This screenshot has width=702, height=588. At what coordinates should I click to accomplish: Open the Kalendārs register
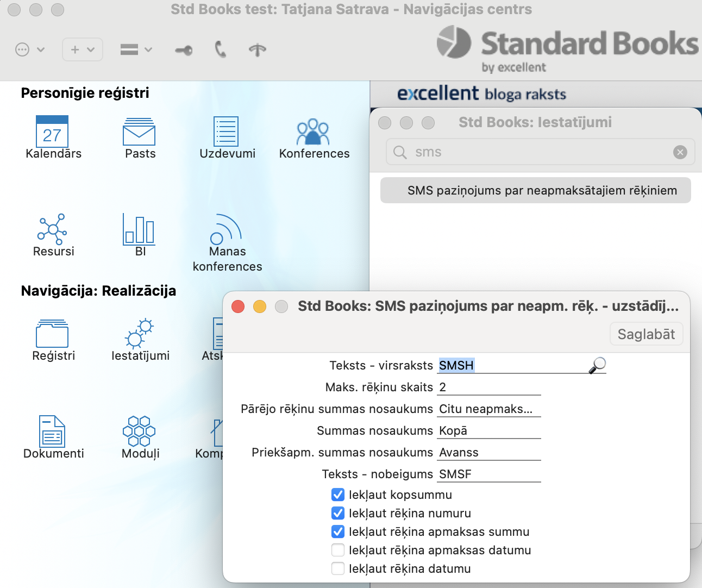click(x=52, y=131)
